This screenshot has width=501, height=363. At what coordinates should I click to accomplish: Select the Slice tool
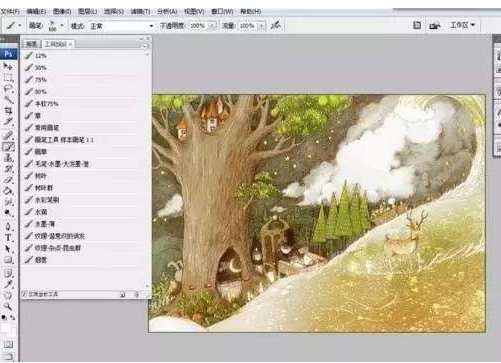tap(8, 122)
